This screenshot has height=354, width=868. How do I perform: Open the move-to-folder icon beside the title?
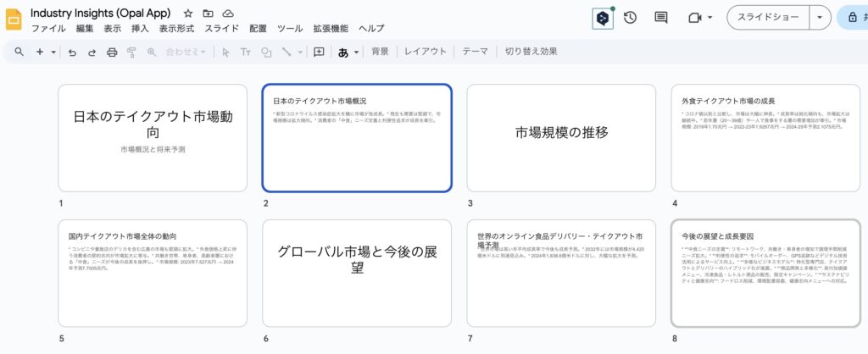[208, 14]
